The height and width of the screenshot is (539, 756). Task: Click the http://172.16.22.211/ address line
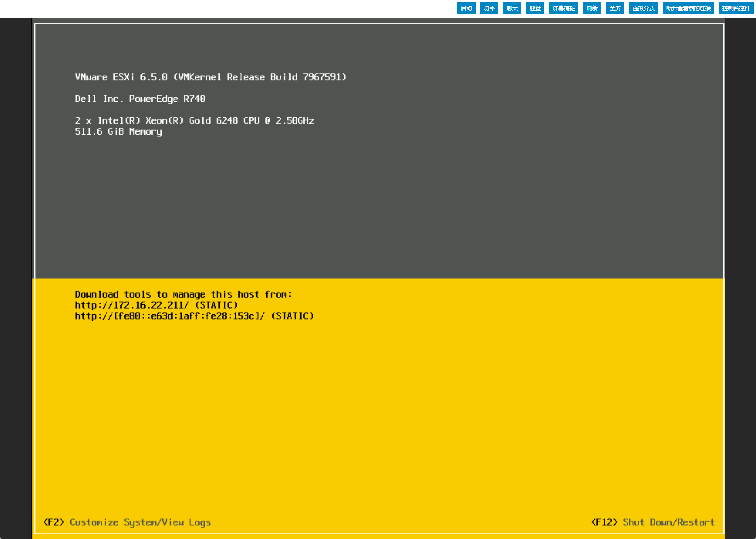tap(157, 305)
